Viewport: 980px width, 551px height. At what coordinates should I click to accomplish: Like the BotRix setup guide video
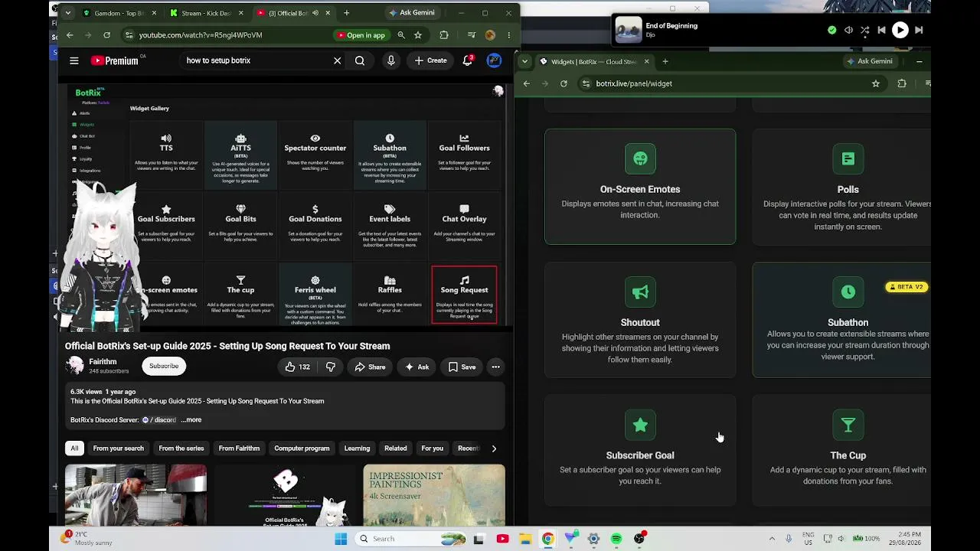[297, 367]
